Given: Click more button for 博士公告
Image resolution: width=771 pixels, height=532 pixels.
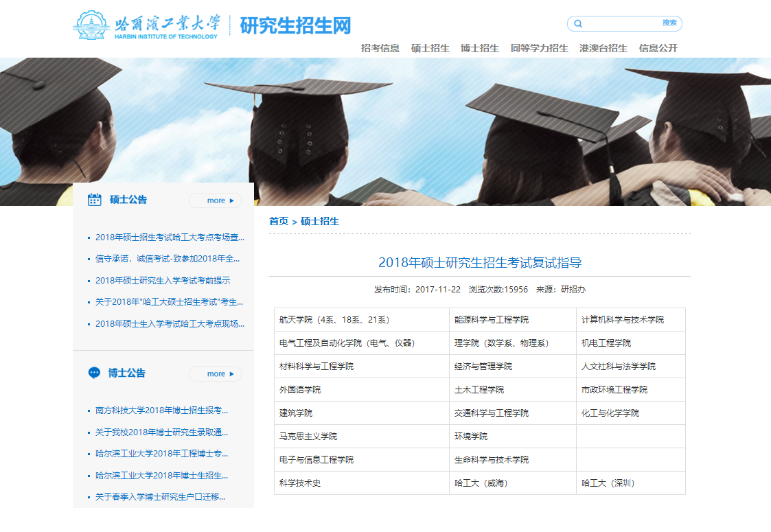Looking at the screenshot, I should 216,373.
